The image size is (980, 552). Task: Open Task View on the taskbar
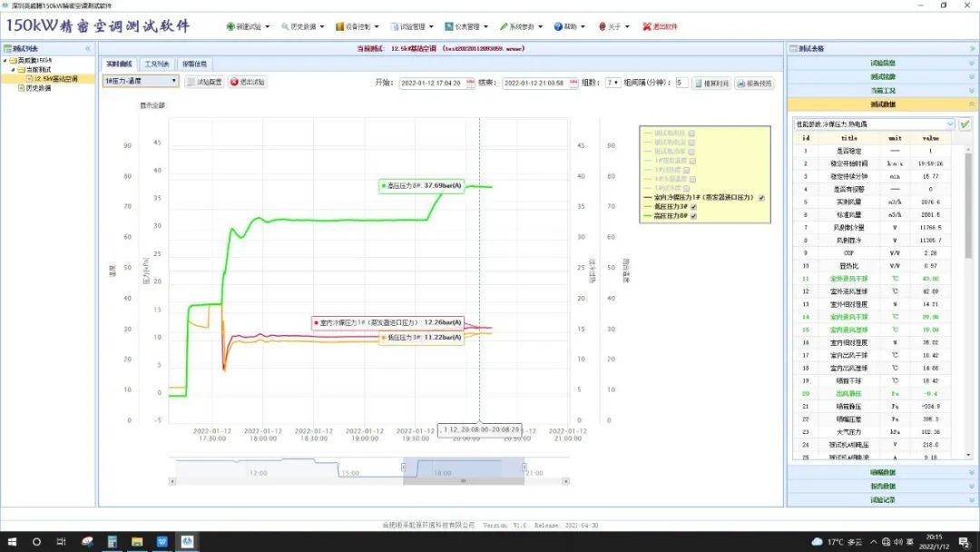(61, 542)
